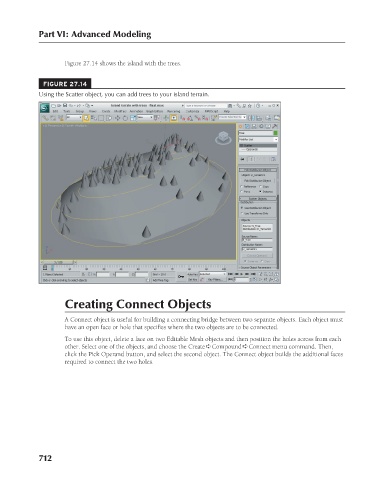
Task: Open the Modifier List dropdown
Action: click(258, 139)
